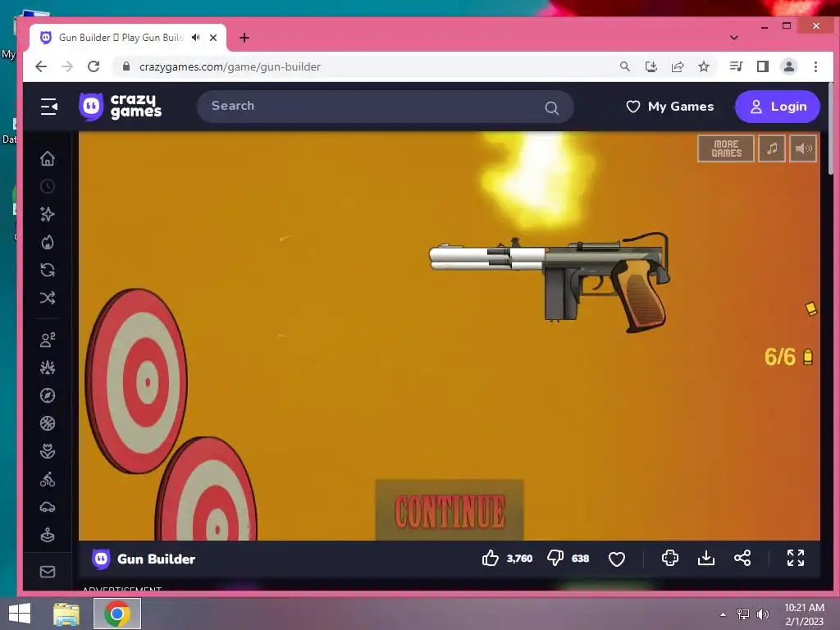Click the download game icon
Viewport: 840px width, 630px height.
(x=706, y=558)
